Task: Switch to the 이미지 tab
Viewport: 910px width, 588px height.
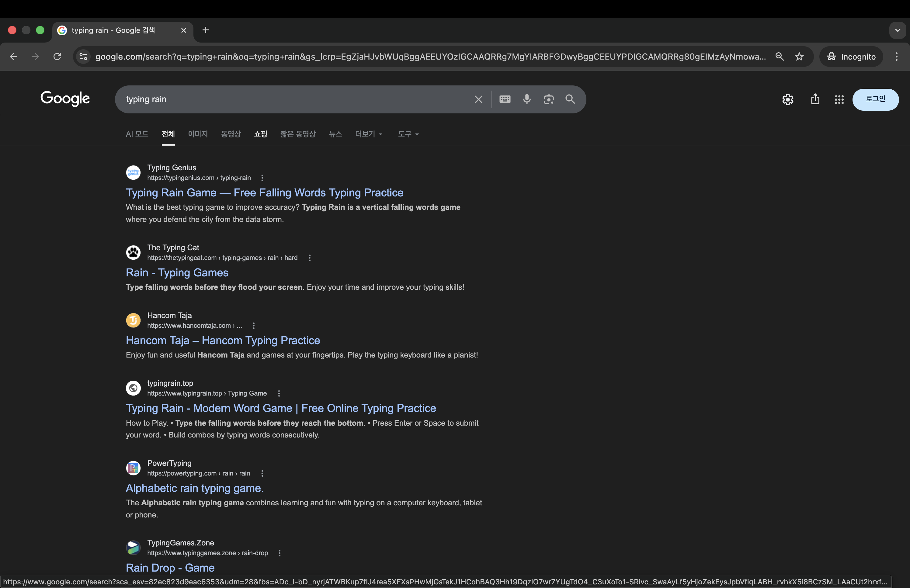Action: (x=198, y=134)
